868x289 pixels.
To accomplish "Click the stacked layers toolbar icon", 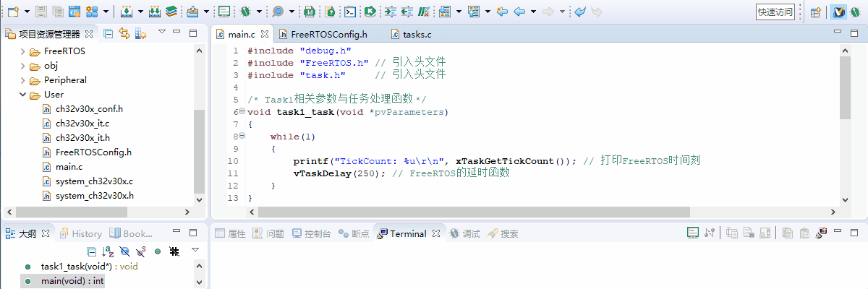I will coord(171,12).
